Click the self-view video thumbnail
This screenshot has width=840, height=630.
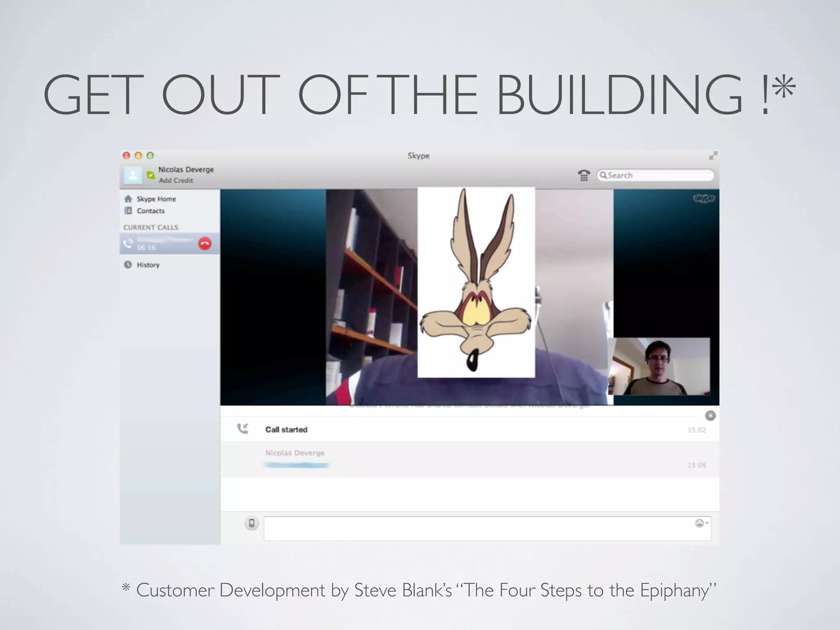[x=659, y=366]
